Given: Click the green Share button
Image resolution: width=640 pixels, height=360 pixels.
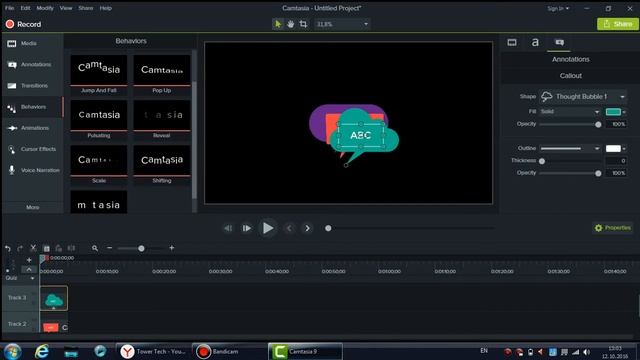Looking at the screenshot, I should pos(618,24).
